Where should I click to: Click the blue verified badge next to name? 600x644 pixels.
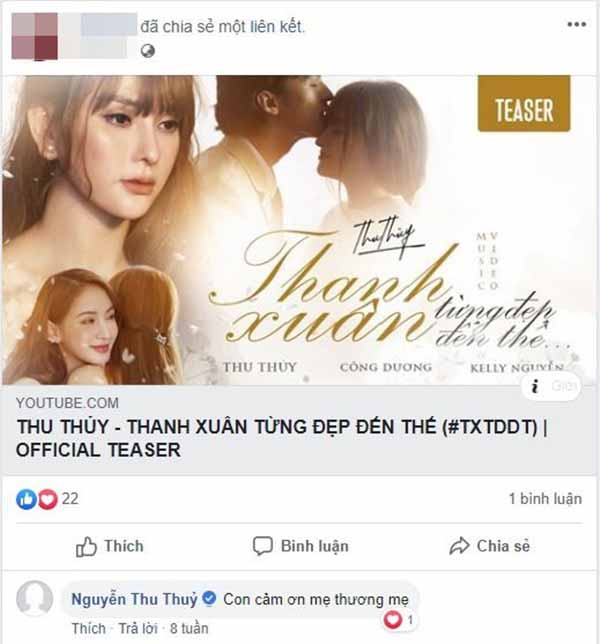[209, 598]
